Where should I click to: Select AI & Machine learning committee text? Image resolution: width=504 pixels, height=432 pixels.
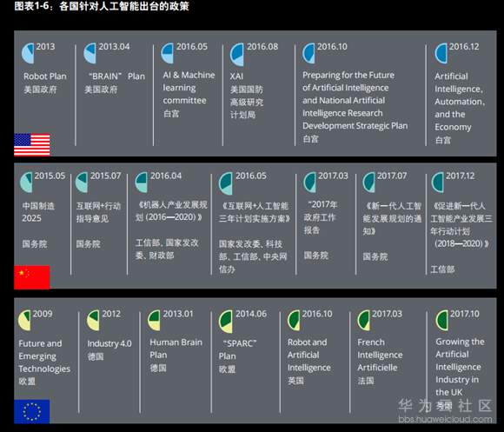pyautogui.click(x=189, y=88)
